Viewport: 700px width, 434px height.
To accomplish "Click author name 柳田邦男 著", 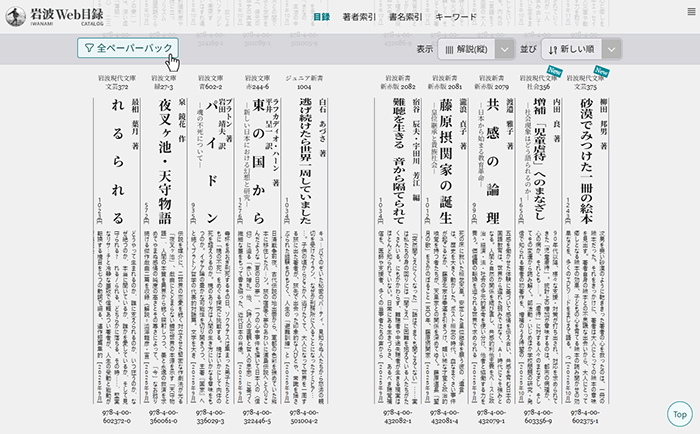I will point(604,124).
